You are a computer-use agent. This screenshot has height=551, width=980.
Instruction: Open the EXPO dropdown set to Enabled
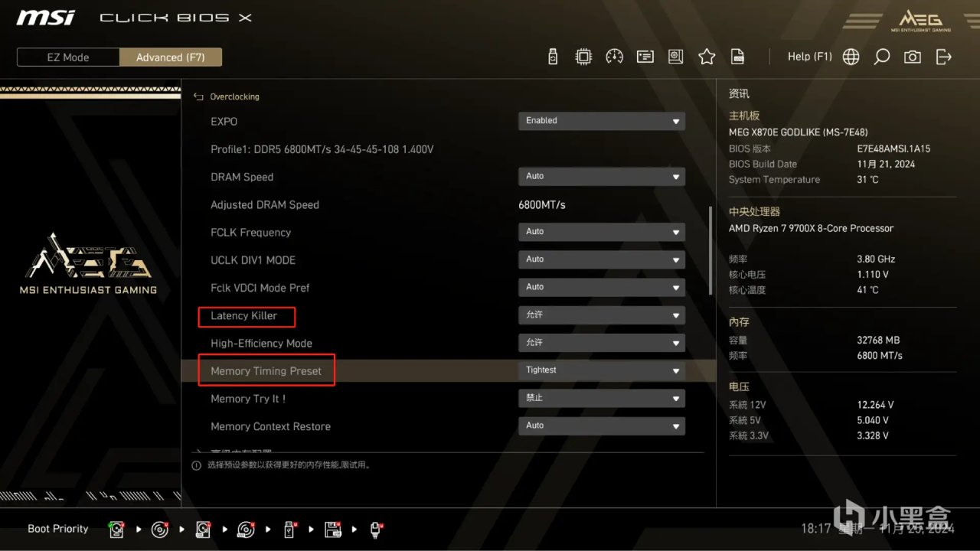point(601,121)
